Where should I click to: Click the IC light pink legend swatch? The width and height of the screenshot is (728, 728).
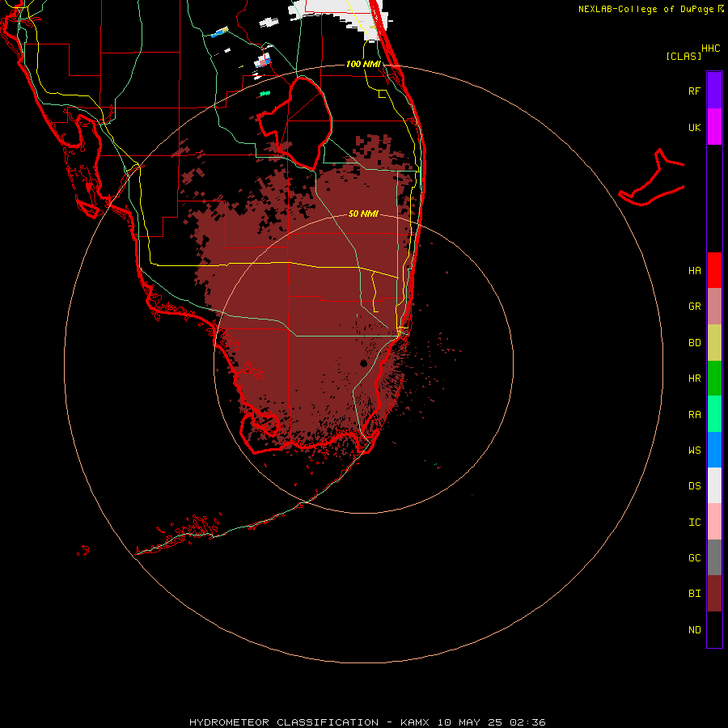(x=714, y=522)
